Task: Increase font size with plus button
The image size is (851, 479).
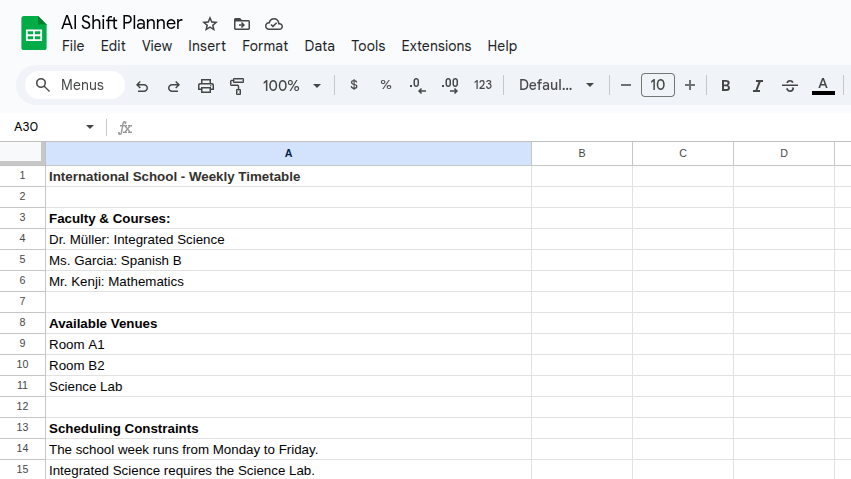Action: (690, 85)
